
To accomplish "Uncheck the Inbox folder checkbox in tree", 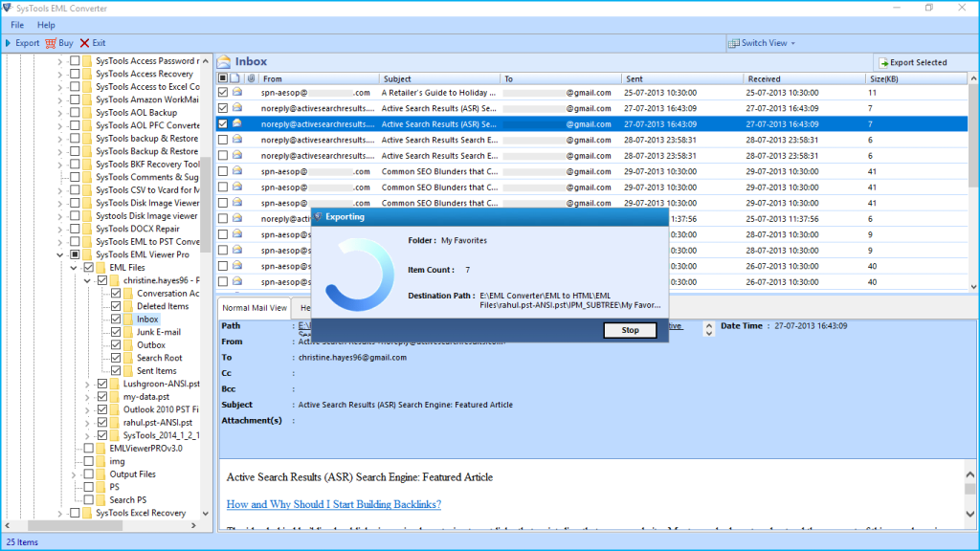I will tap(116, 320).
